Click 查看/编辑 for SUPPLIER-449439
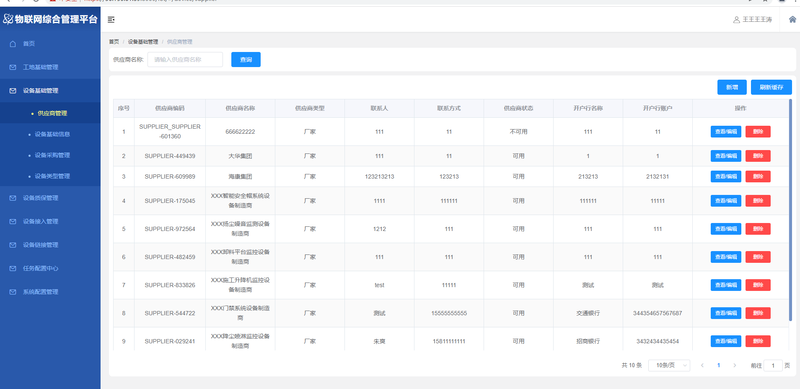This screenshot has height=389, width=800. pos(726,156)
